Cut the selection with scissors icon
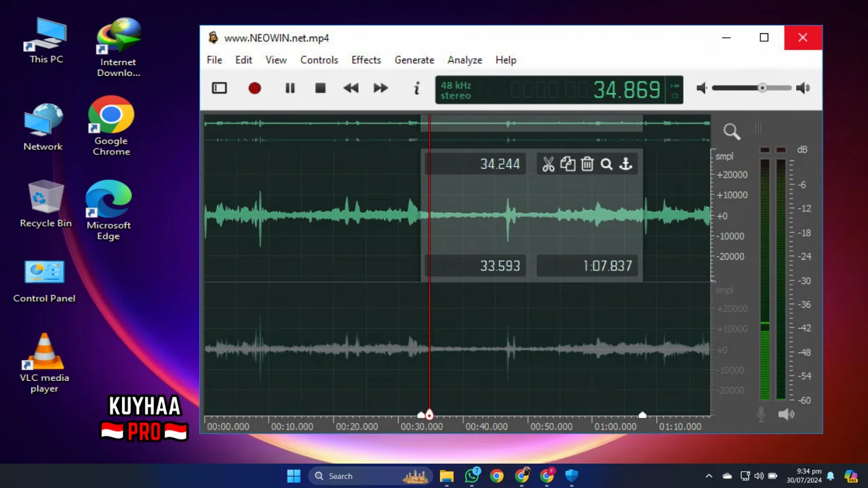Viewport: 868px width, 488px height. pyautogui.click(x=549, y=164)
